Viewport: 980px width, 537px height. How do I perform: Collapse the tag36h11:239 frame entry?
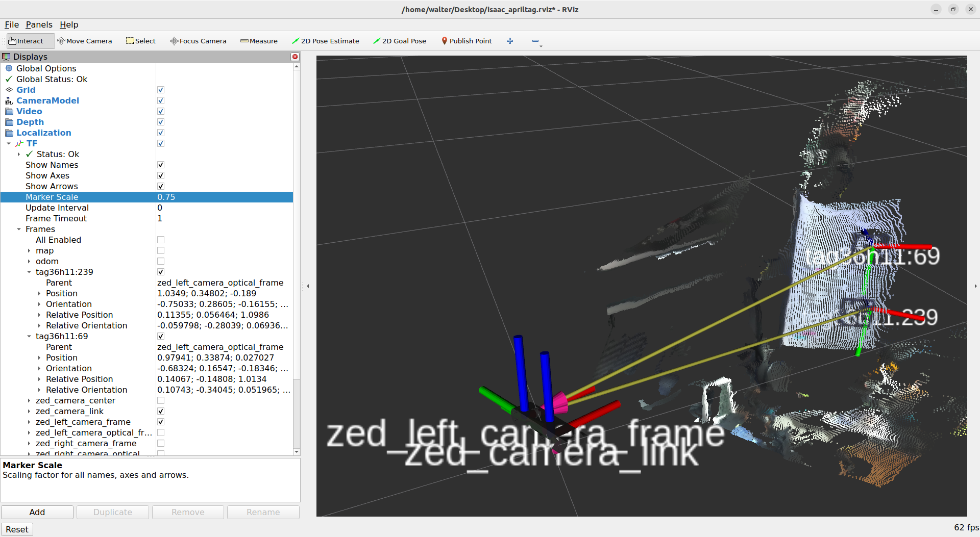coord(29,272)
